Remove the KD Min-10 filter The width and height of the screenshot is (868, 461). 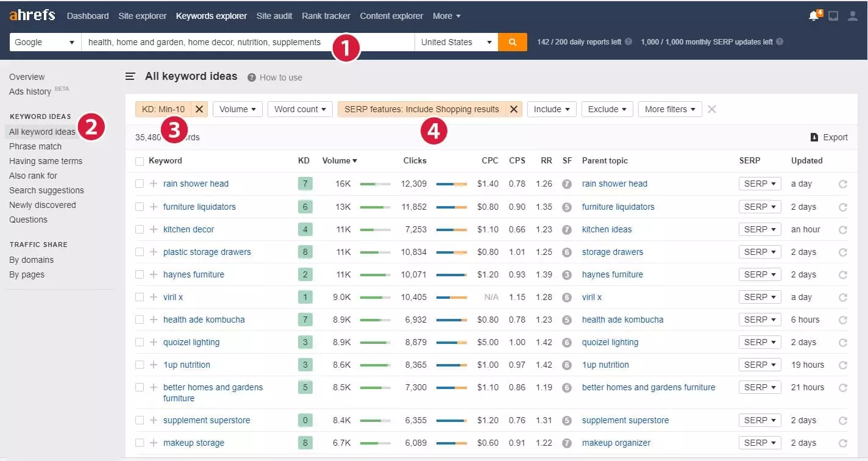(x=200, y=109)
